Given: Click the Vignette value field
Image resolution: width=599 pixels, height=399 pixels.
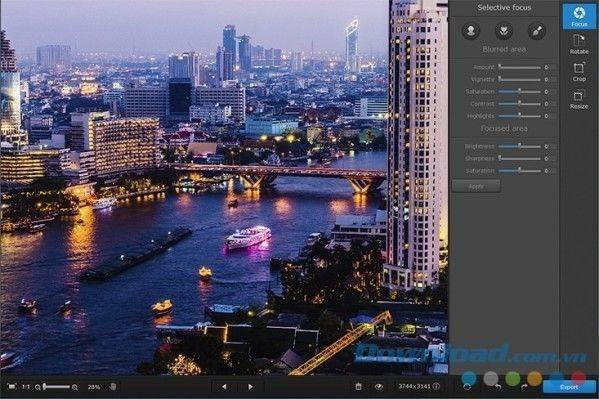Looking at the screenshot, I should tap(547, 79).
